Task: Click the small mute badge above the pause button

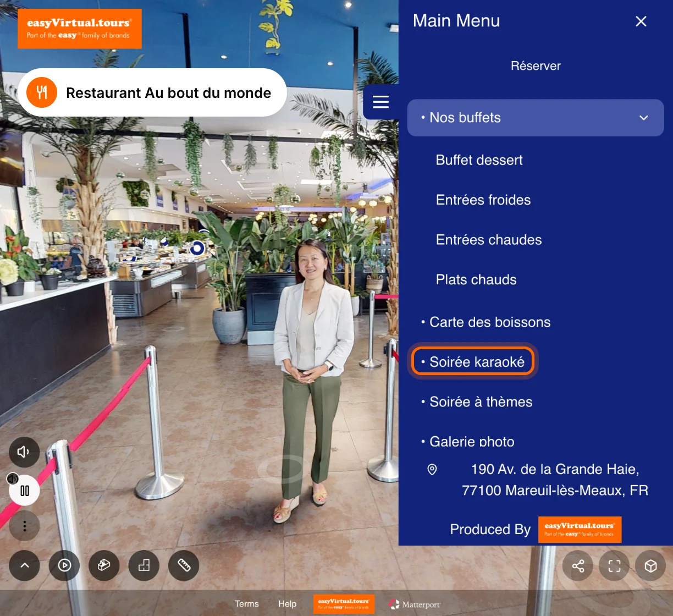Action: tap(13, 479)
